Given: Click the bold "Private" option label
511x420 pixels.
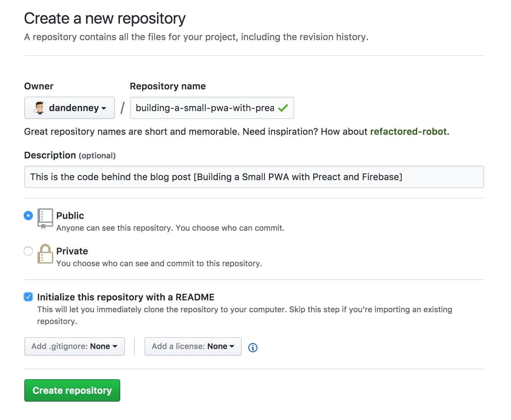Looking at the screenshot, I should (x=72, y=251).
